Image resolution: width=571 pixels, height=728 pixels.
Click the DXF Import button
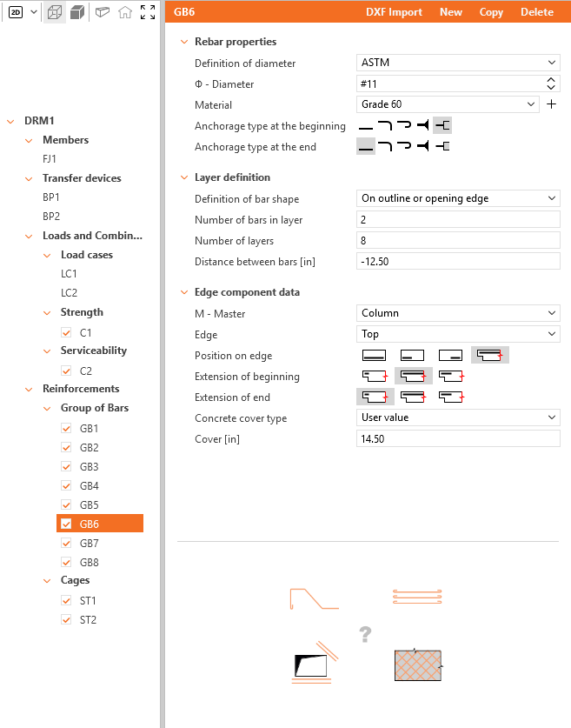[x=394, y=12]
